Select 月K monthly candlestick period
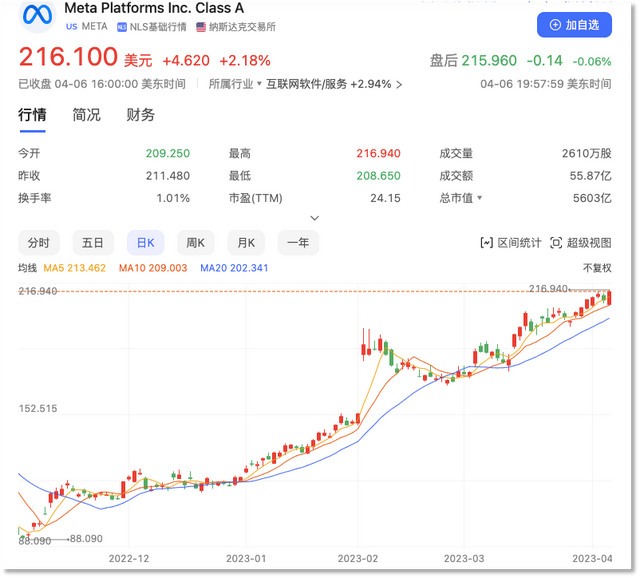 (246, 242)
